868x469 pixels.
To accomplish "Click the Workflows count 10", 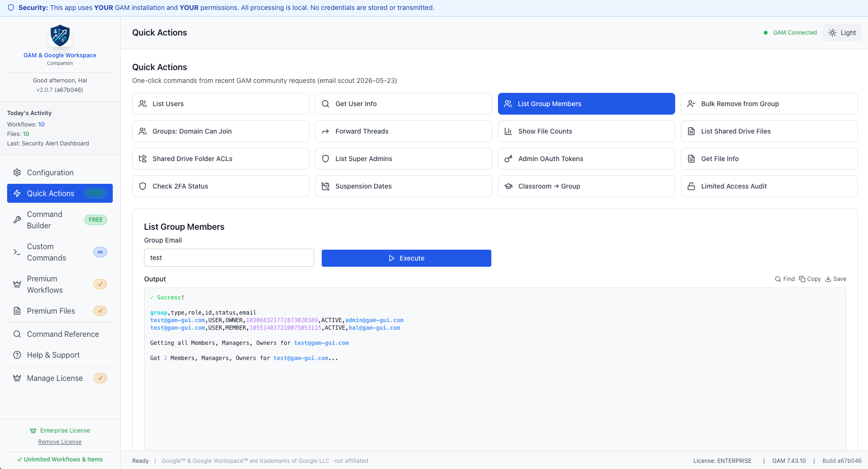I will coord(42,125).
